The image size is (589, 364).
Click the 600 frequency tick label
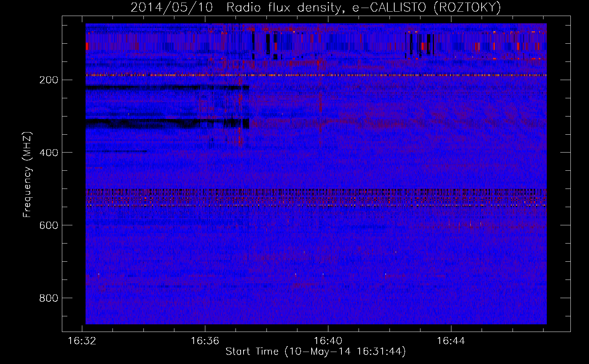(x=49, y=225)
